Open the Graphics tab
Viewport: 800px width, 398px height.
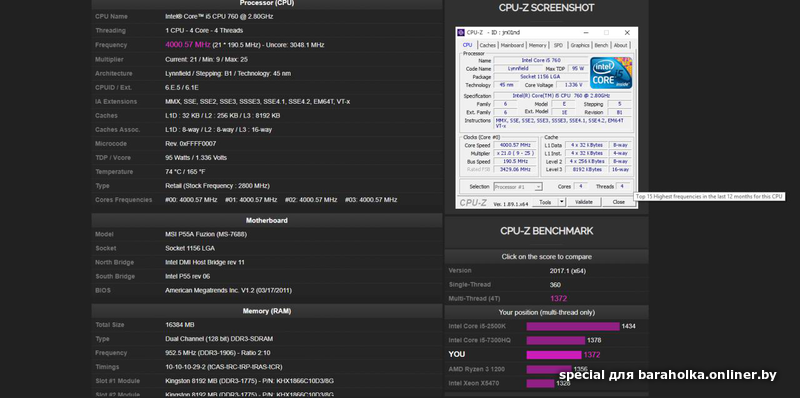(x=580, y=45)
